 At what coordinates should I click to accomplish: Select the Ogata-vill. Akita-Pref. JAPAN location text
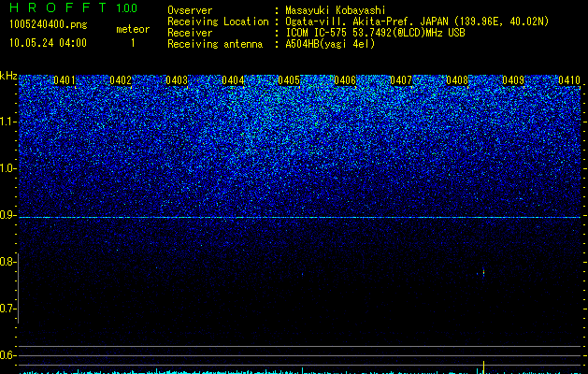point(417,22)
